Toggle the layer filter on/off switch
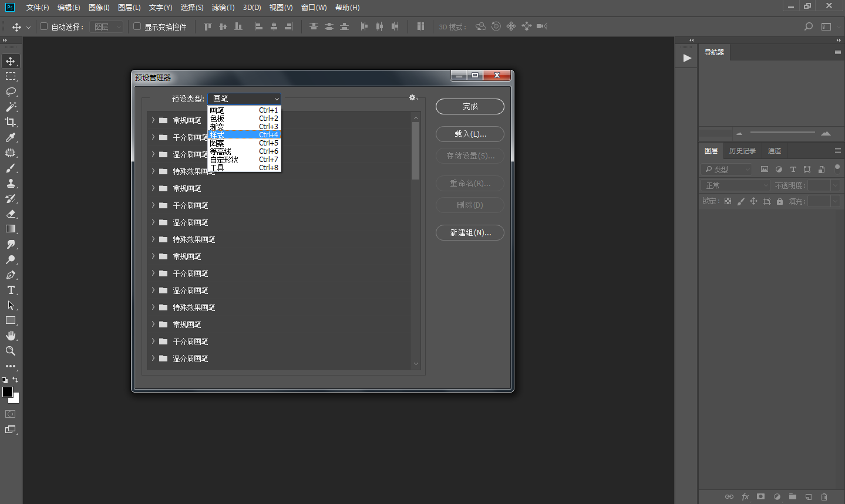 click(x=837, y=169)
